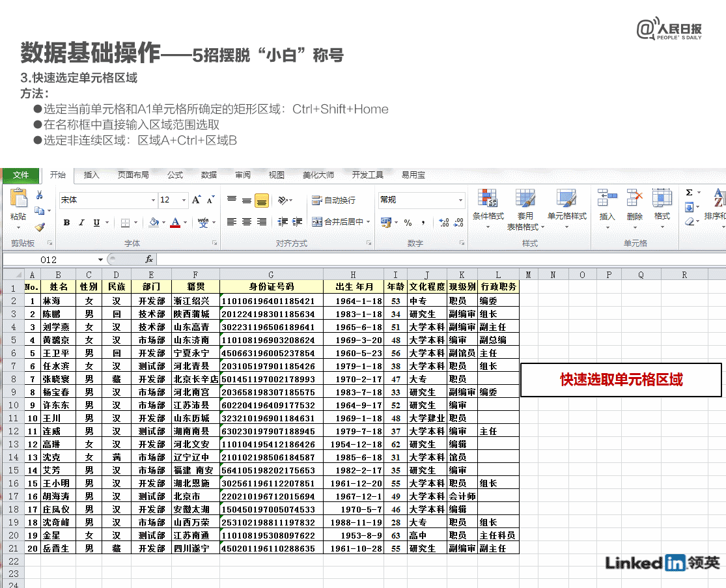The image size is (726, 588).
Task: Increase decimal places
Action: pos(443,223)
